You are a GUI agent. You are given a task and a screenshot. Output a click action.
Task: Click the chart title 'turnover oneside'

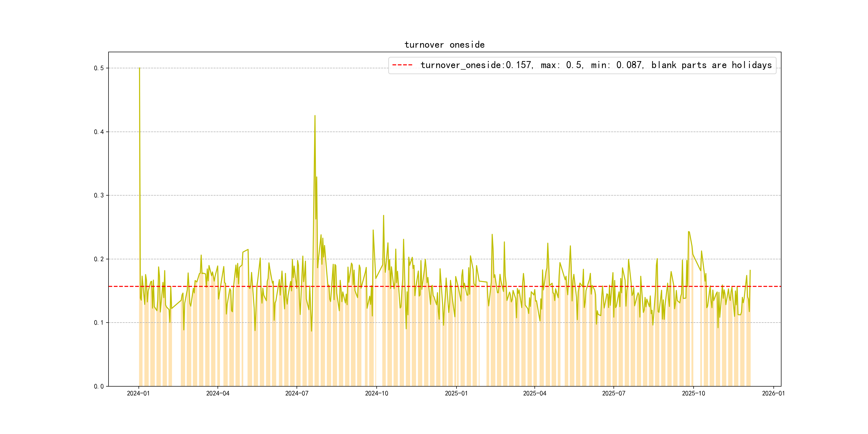pyautogui.click(x=444, y=45)
